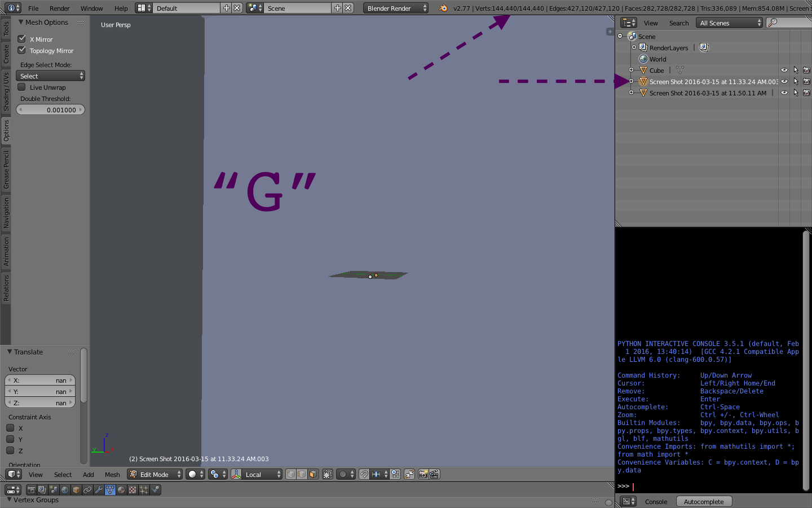
Task: Enable Constraint Axis Y checkbox
Action: (x=10, y=439)
